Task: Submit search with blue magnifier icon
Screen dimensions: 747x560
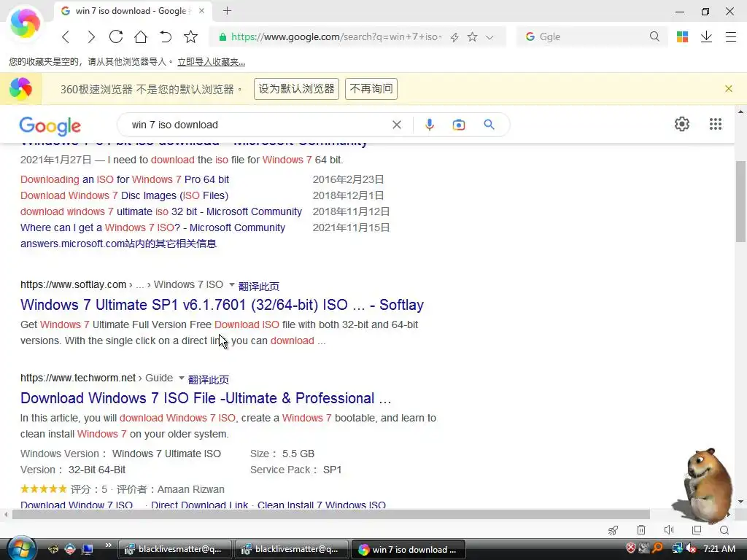Action: pyautogui.click(x=489, y=125)
